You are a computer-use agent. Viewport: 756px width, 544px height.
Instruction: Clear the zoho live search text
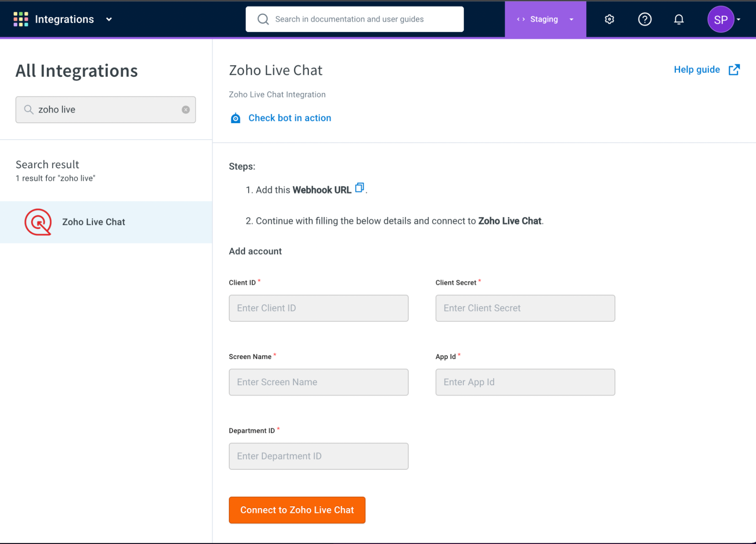tap(186, 110)
